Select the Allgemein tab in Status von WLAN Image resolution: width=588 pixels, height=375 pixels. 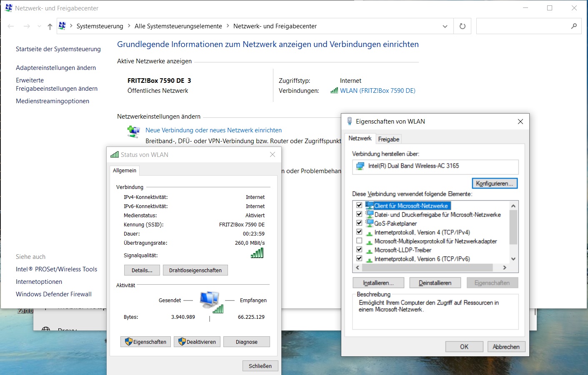[x=125, y=170]
